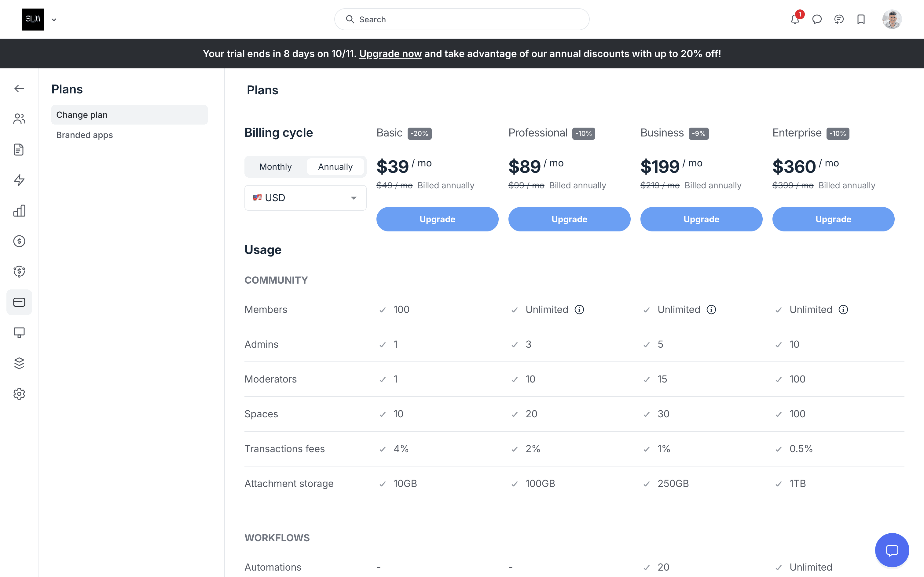Upgrade to the Business plan
Viewport: 924px width, 577px height.
(701, 219)
